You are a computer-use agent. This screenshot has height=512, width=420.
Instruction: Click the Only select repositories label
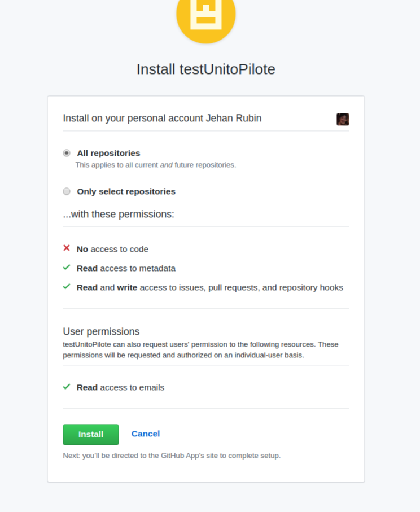pos(126,191)
